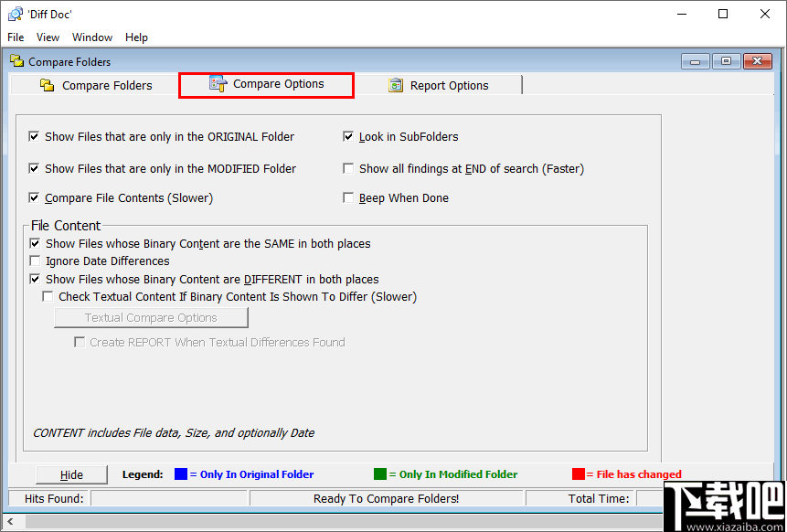Click the Total Time status label

[599, 498]
